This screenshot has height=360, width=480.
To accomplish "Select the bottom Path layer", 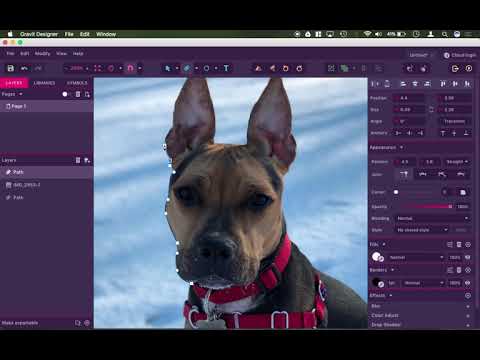I will [46, 197].
